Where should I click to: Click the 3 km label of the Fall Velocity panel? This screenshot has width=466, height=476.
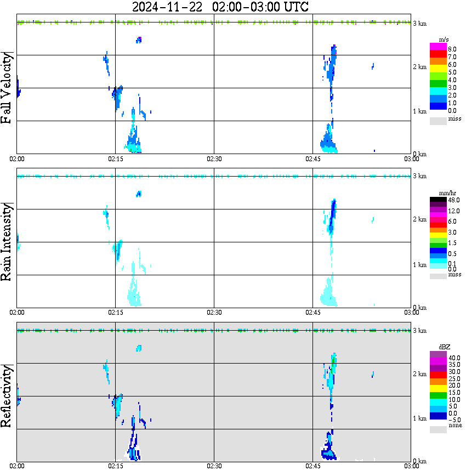tap(419, 24)
